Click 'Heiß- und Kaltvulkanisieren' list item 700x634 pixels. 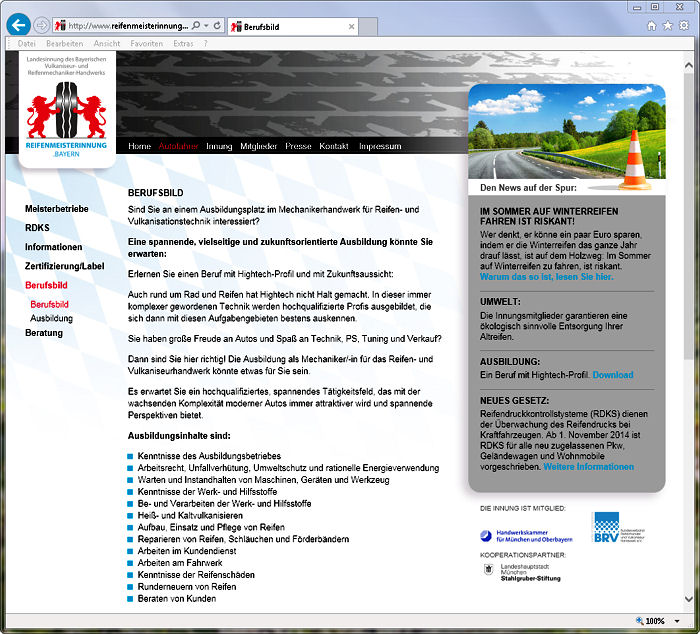pyautogui.click(x=190, y=516)
